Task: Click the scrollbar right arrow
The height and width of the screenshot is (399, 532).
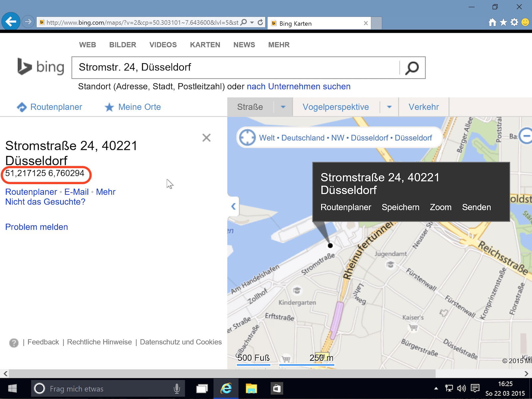Action: 526,373
